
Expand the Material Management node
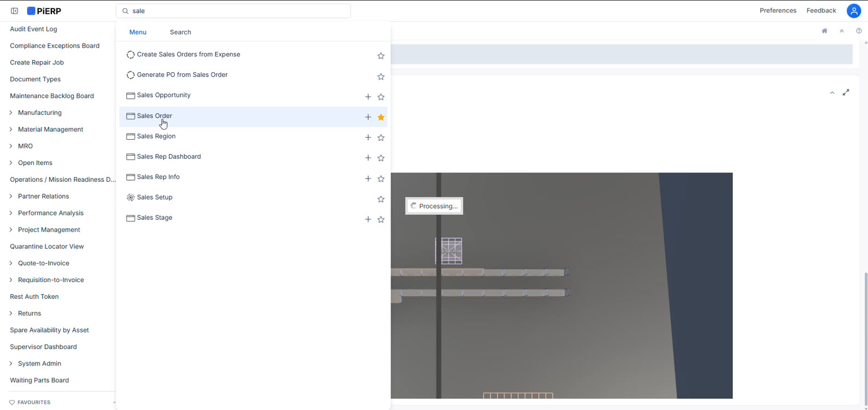[x=11, y=130]
